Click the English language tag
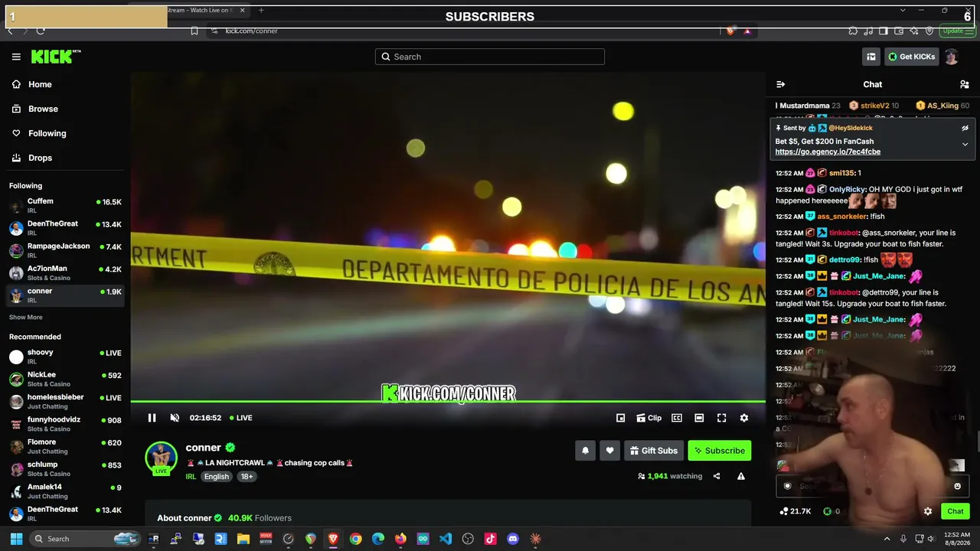This screenshot has width=980, height=551. pos(217,476)
